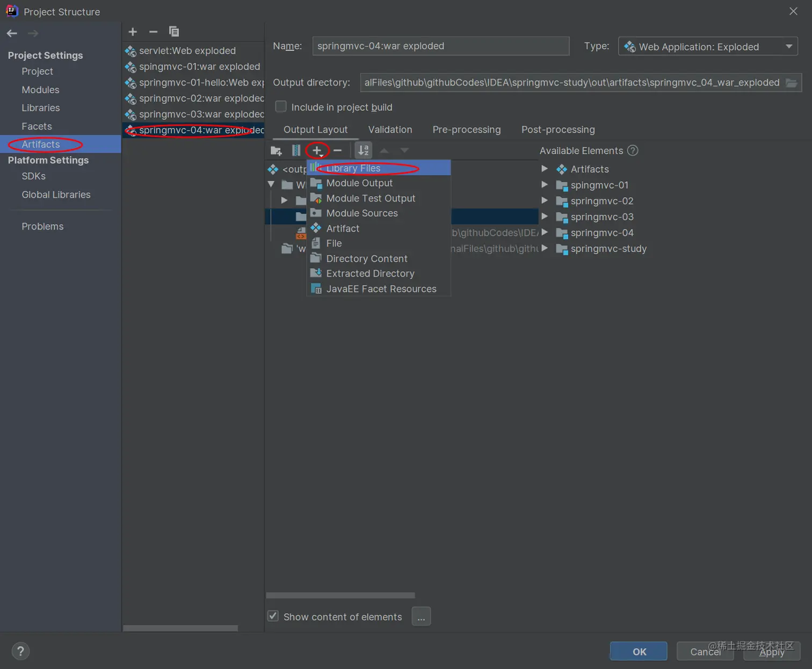Choose Module Test Output menu item
This screenshot has width=812, height=669.
click(379, 198)
